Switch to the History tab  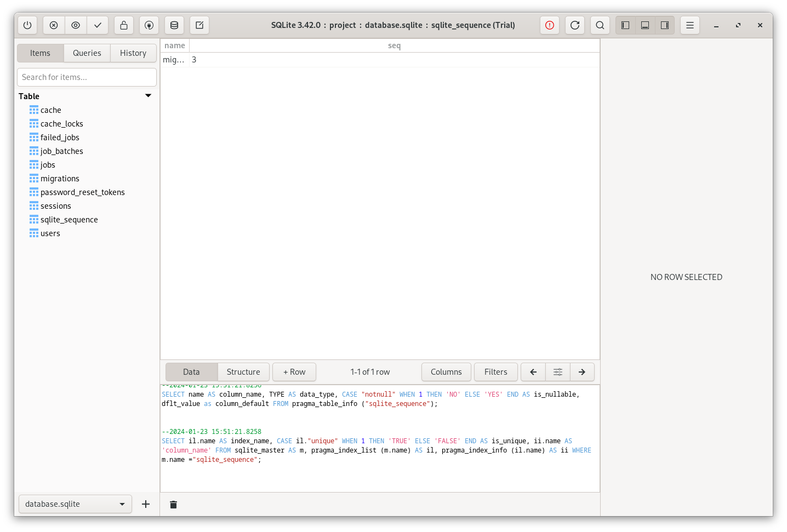[x=133, y=53]
